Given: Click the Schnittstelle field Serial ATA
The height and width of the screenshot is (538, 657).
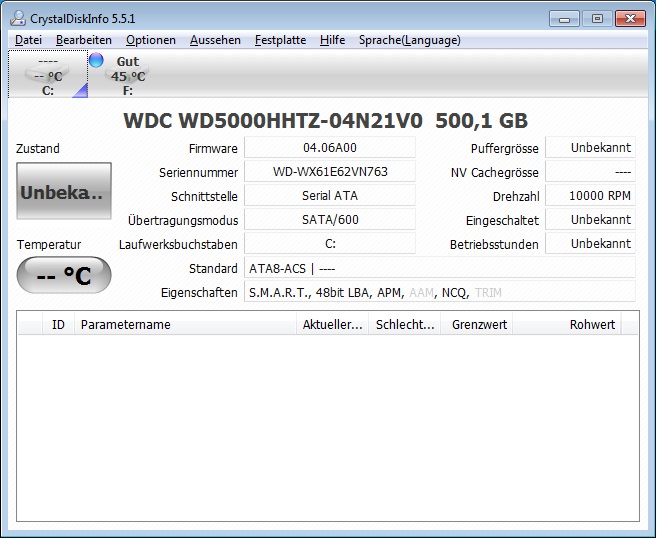Looking at the screenshot, I should 330,196.
